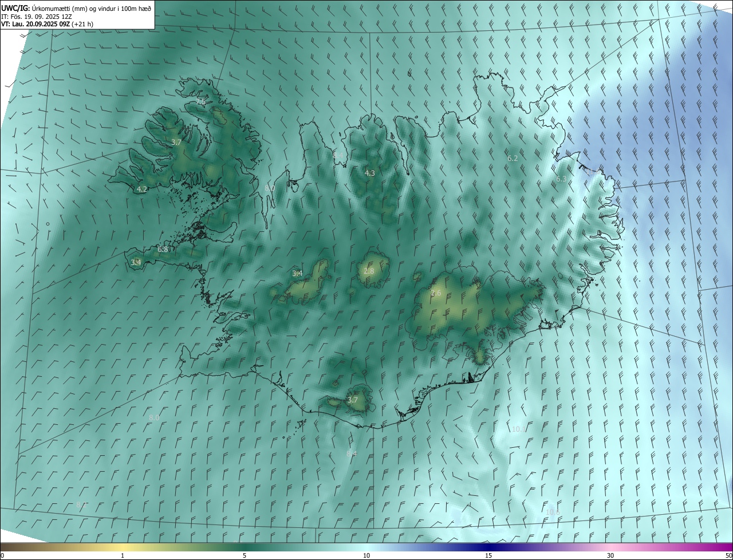Click the 6.2 value label
The height and width of the screenshot is (560, 733).
[513, 158]
